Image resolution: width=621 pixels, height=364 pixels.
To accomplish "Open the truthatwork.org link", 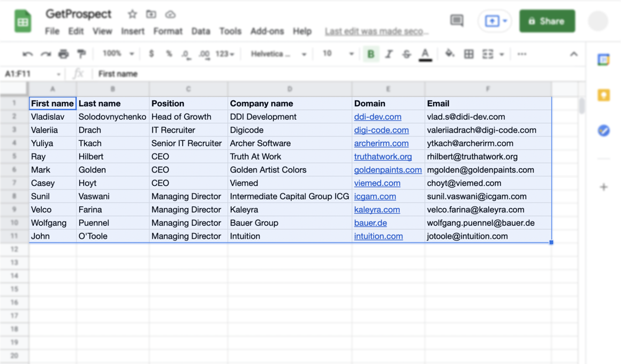I will 383,156.
